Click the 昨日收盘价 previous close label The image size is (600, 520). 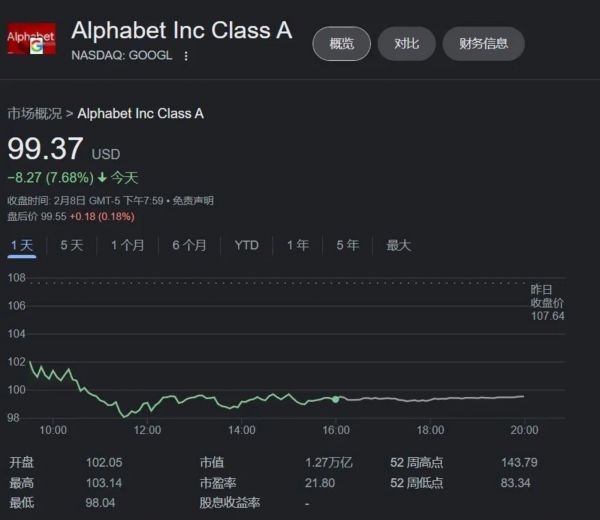[546, 302]
